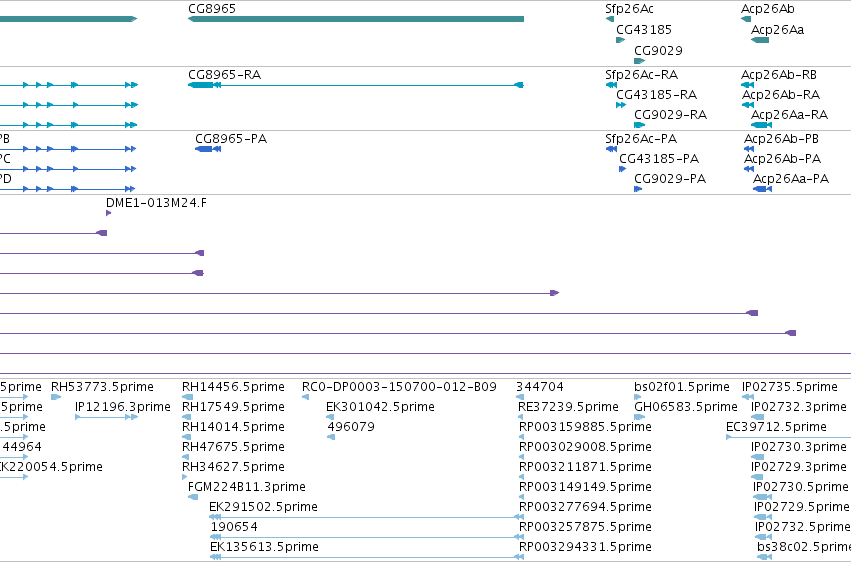Click the Sfp26Ac-PA protein label

point(641,139)
